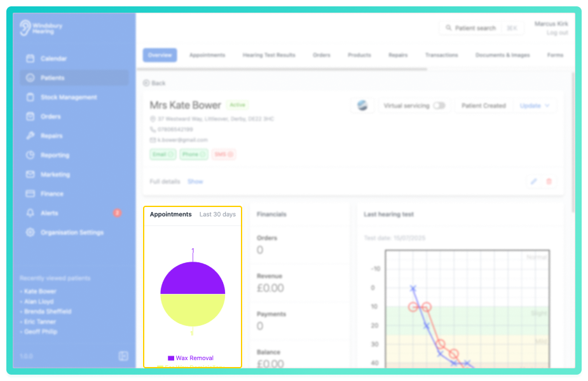The height and width of the screenshot is (381, 588).
Task: Open recently viewed patient Alan Lloyd
Action: pos(39,302)
